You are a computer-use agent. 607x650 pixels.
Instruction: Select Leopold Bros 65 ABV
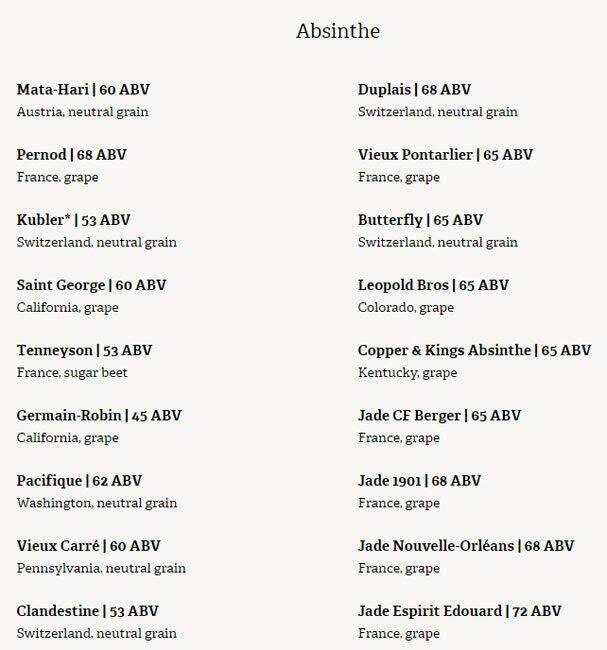point(433,285)
